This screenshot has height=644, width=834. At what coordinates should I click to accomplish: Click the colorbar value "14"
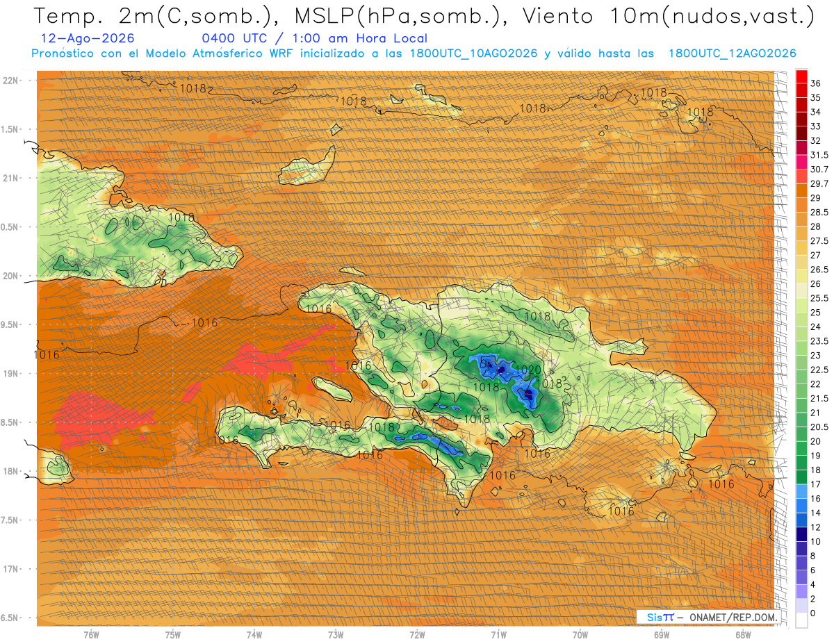(816, 513)
